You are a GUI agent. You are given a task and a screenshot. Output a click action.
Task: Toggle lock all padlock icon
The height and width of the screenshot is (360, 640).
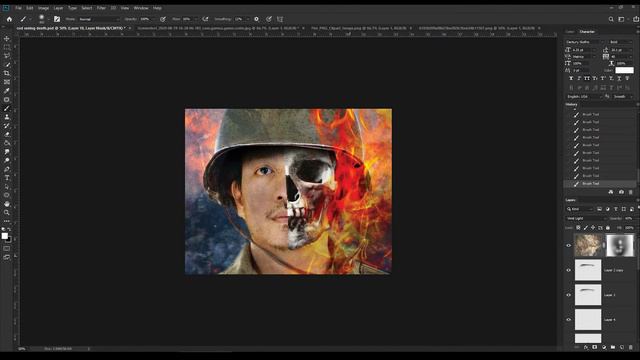608,228
